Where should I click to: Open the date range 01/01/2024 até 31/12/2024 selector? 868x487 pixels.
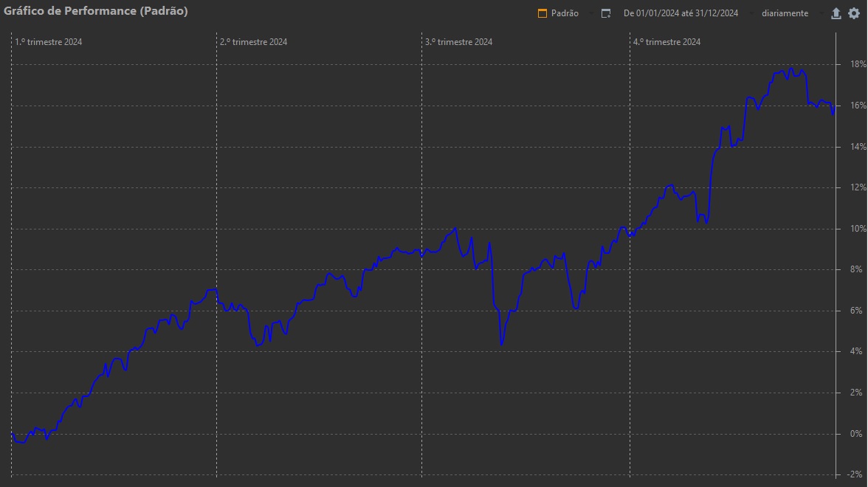coord(681,13)
